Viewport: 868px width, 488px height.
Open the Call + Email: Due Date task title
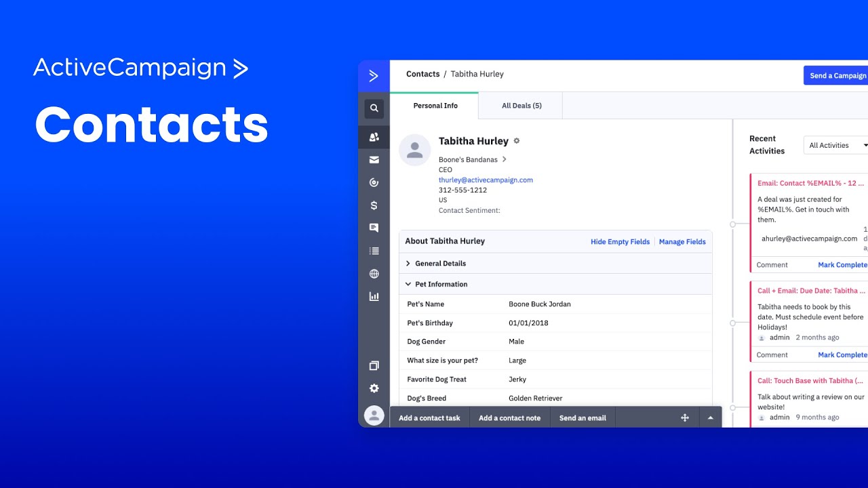[811, 291]
